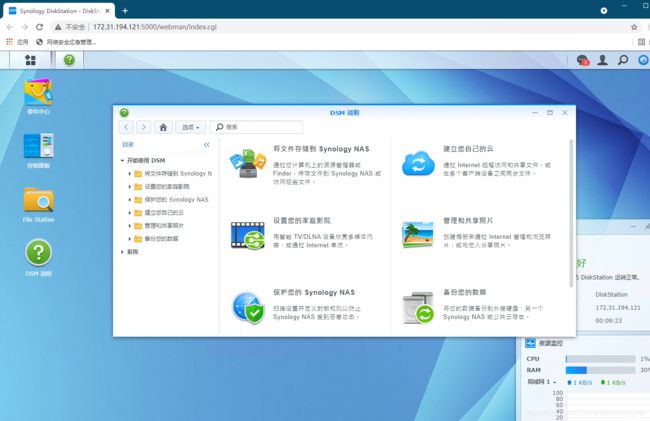This screenshot has width=650, height=421.
Task: Go forward in the DSM help window
Action: pos(144,127)
